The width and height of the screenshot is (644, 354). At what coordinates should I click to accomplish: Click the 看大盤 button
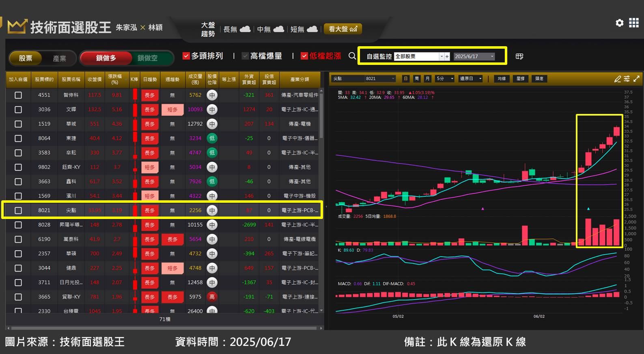(x=342, y=29)
